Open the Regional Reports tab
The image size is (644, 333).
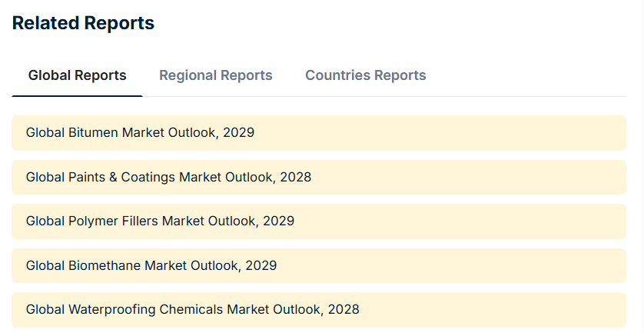(x=215, y=75)
